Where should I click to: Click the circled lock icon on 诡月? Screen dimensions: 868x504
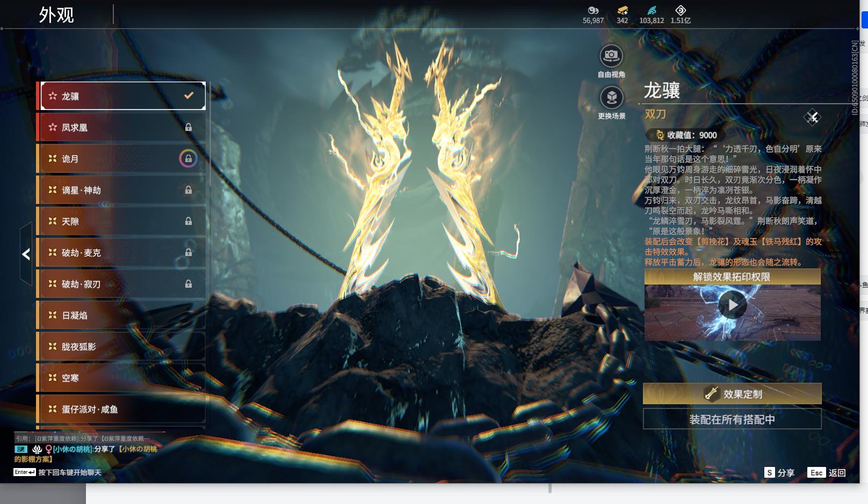coord(188,159)
